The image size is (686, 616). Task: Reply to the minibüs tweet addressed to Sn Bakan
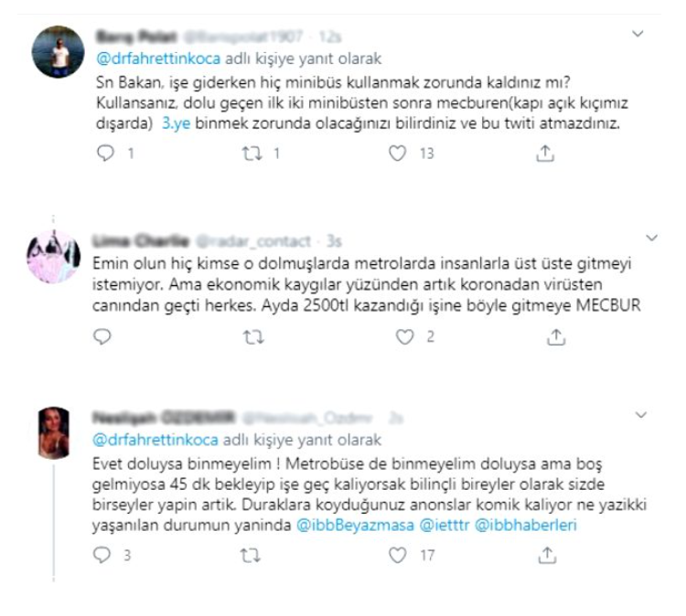(105, 153)
